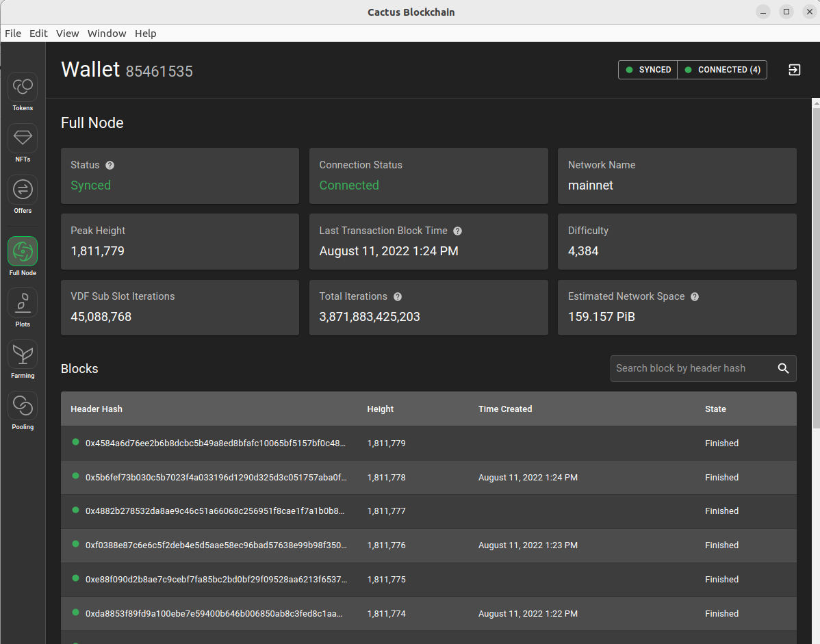Click the Total Iterations help icon
Viewport: 820px width, 644px height.
click(x=398, y=296)
